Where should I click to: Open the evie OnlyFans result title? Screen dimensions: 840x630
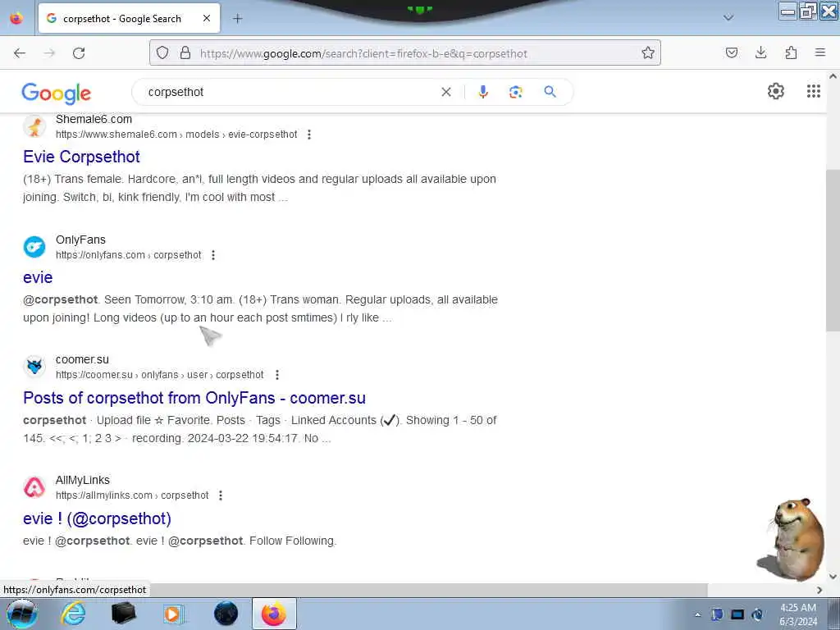coord(38,277)
